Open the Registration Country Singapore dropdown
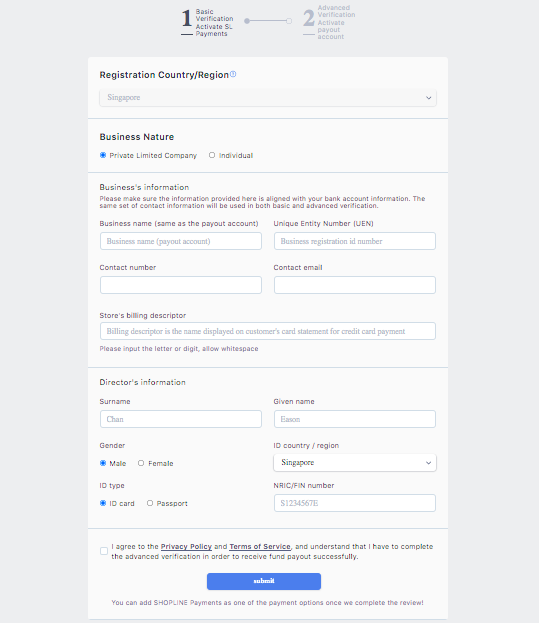Image resolution: width=539 pixels, height=623 pixels. (268, 98)
